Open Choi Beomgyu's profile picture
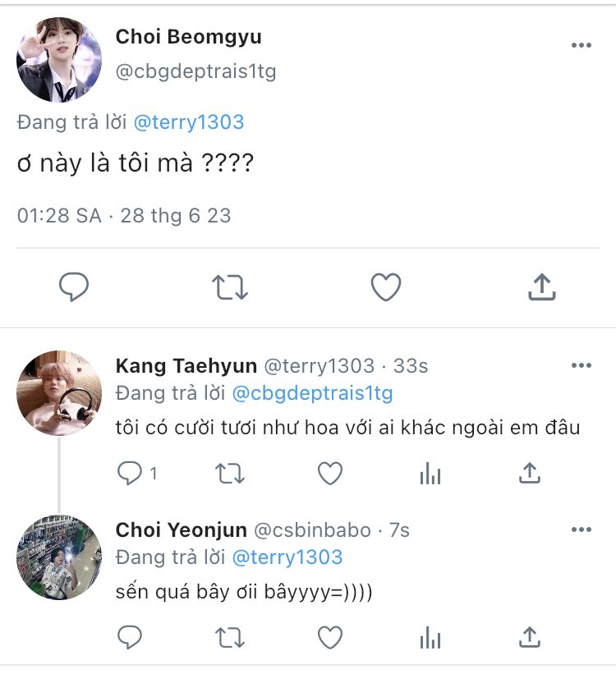Image resolution: width=616 pixels, height=683 pixels. (x=59, y=60)
